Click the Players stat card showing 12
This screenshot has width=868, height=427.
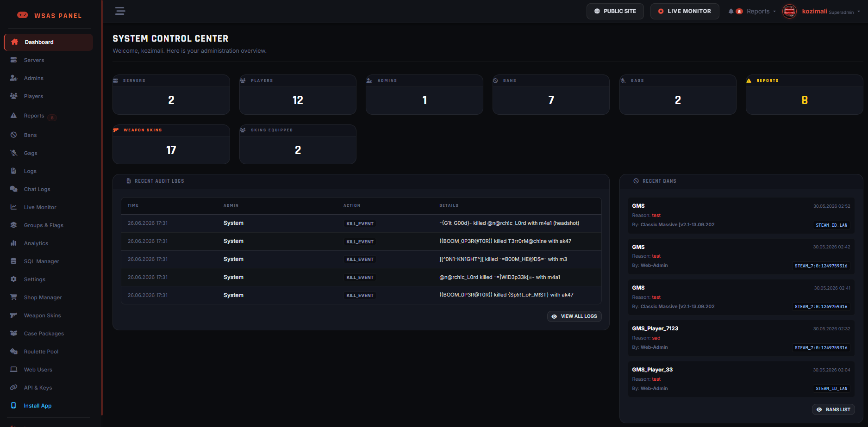(298, 95)
